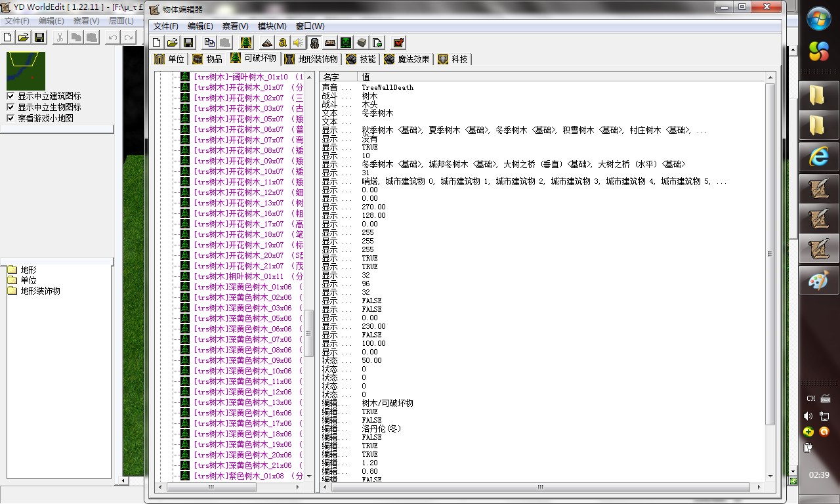
Task: Open 文件(F) menu in Object Editor
Action: [x=166, y=26]
